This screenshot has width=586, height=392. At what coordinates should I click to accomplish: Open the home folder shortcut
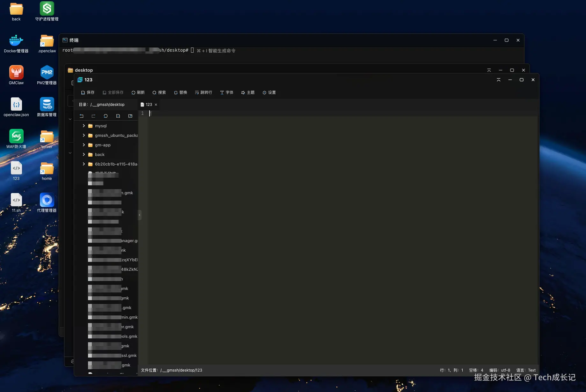tap(47, 171)
